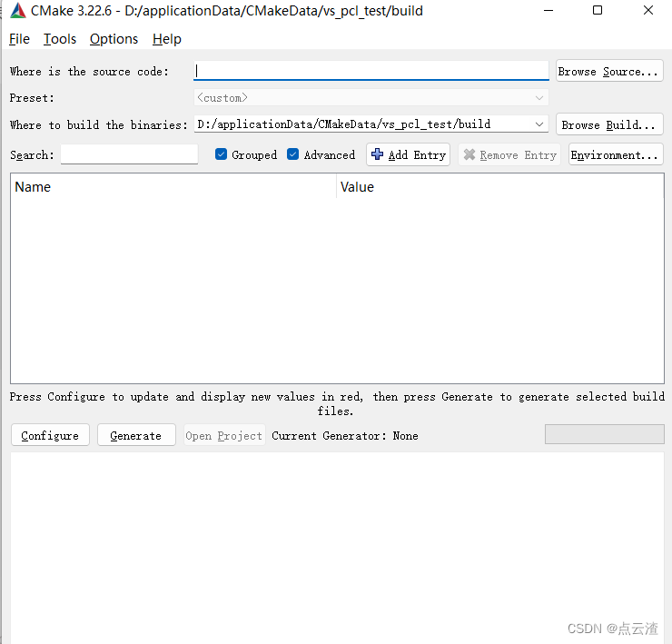Open the File menu

click(19, 39)
